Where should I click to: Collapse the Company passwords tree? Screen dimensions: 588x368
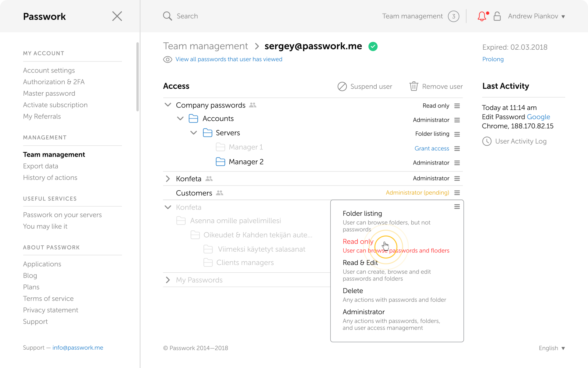click(168, 105)
